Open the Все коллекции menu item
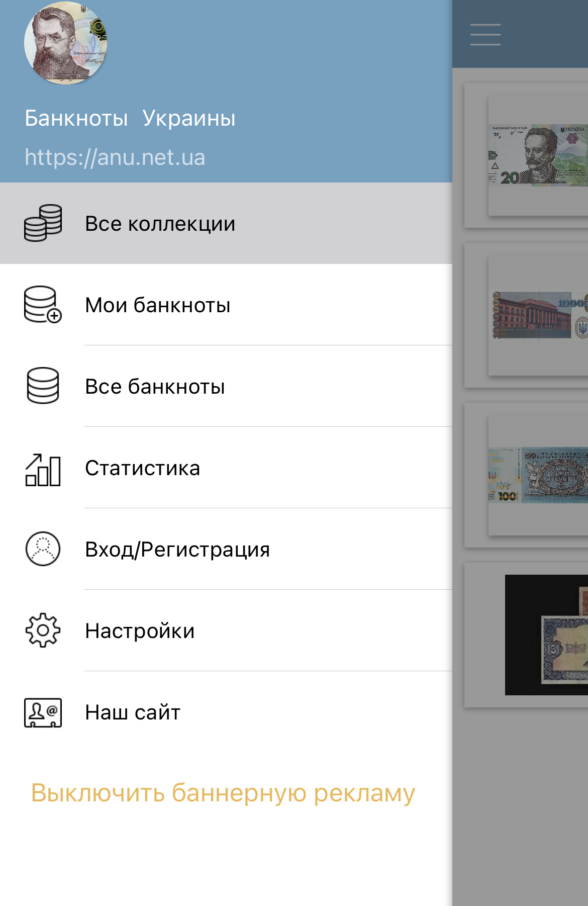The image size is (588, 906). coord(160,224)
